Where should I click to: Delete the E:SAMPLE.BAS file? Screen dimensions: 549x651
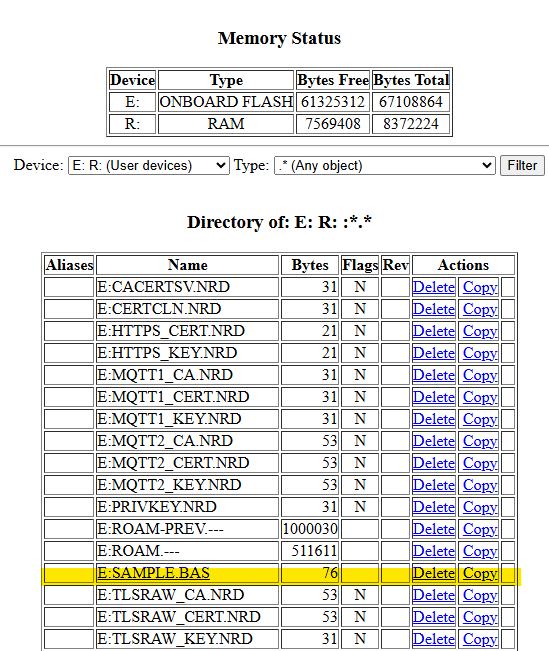(434, 573)
